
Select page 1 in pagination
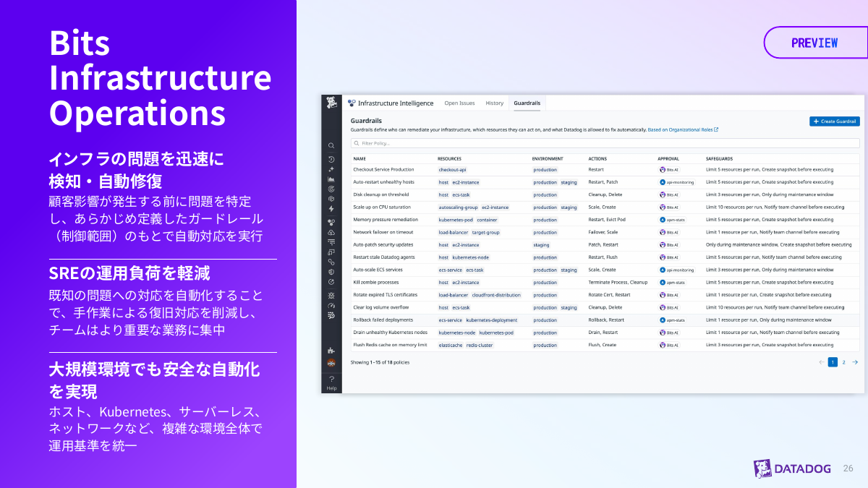tap(833, 362)
